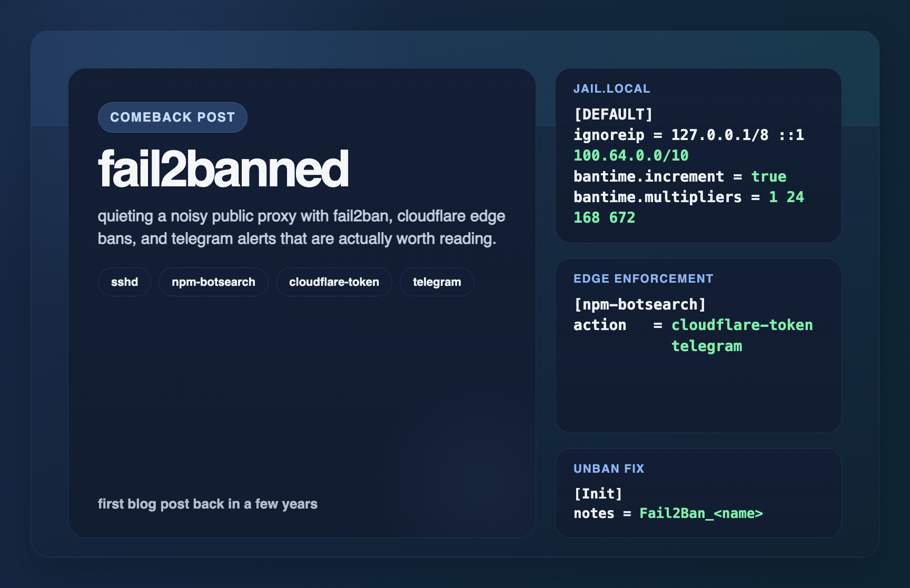Click the [DEFAULT] section line

613,114
